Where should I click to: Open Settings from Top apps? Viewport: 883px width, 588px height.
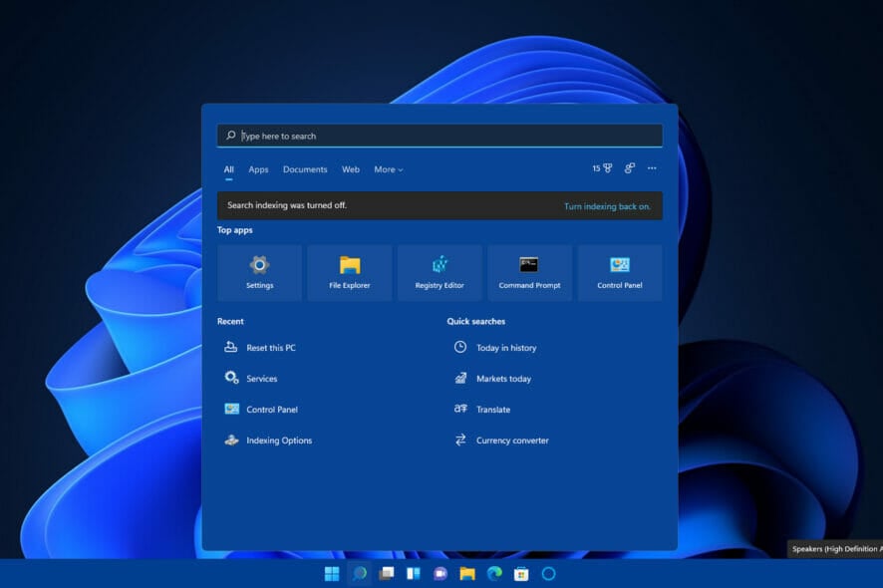259,272
